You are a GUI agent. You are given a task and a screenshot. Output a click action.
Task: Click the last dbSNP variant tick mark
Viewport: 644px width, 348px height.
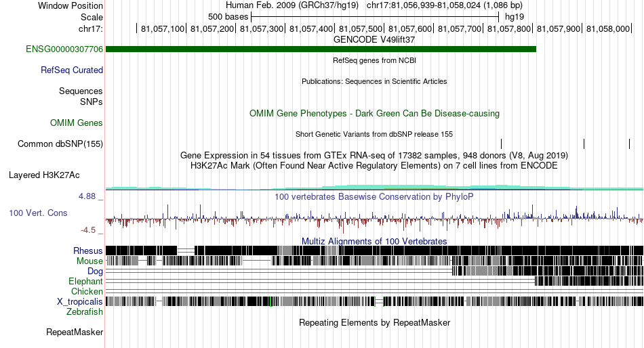[629, 144]
